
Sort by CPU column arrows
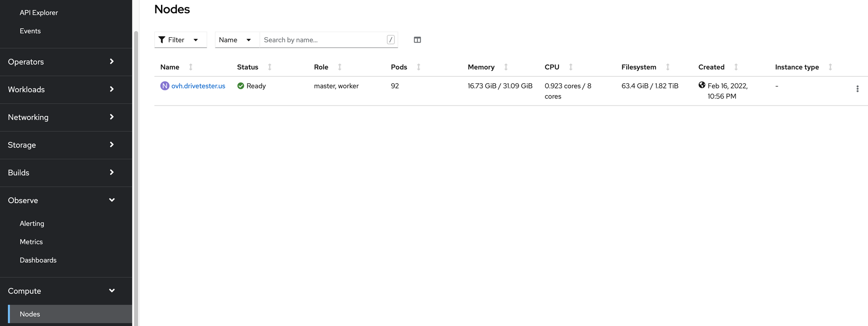point(571,67)
